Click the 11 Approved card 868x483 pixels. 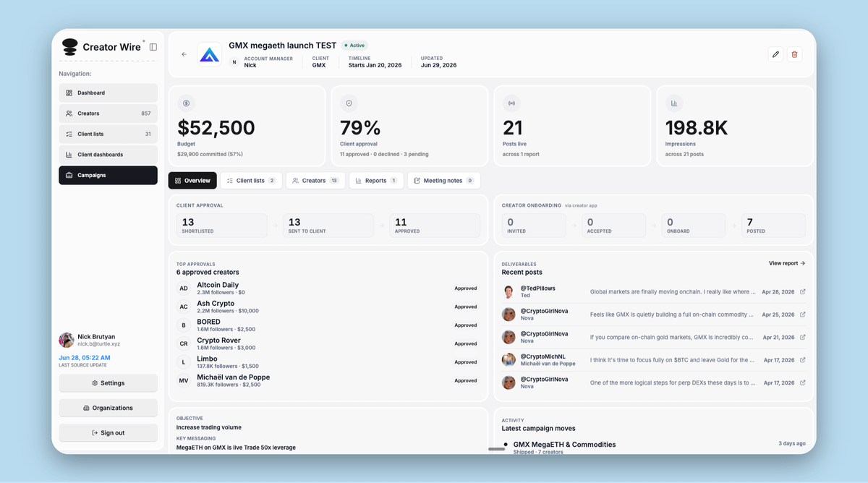pyautogui.click(x=435, y=226)
